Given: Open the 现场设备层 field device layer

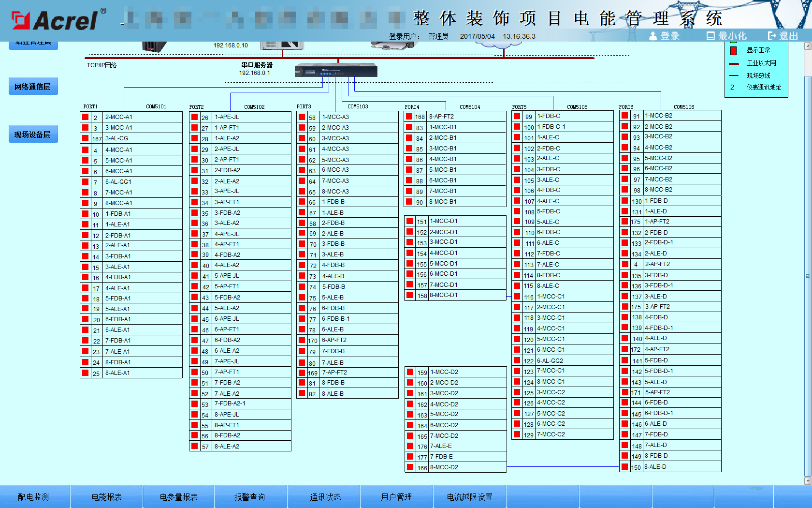Looking at the screenshot, I should click(x=33, y=134).
